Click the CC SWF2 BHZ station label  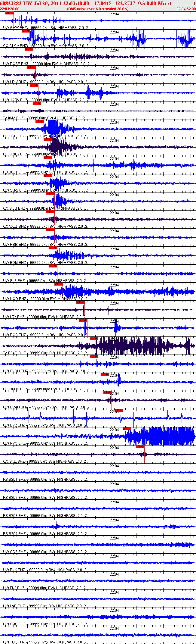(x=15, y=154)
